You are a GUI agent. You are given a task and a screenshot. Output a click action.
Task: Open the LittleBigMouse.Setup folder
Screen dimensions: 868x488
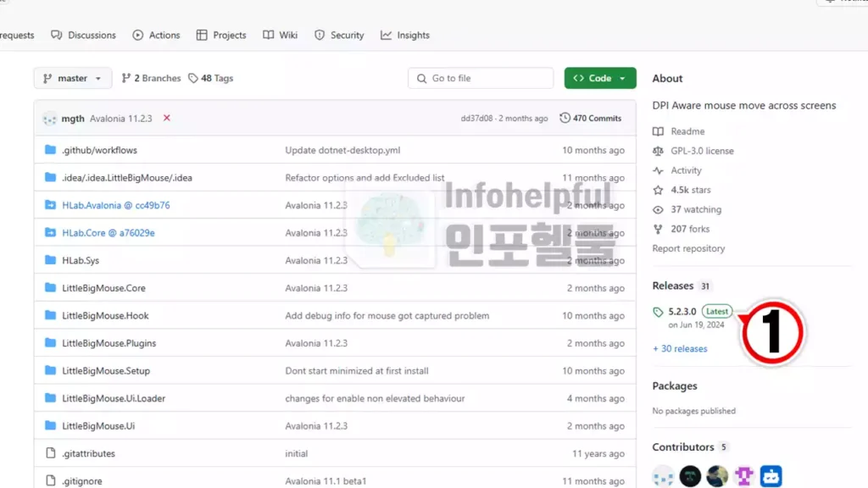[x=106, y=371]
